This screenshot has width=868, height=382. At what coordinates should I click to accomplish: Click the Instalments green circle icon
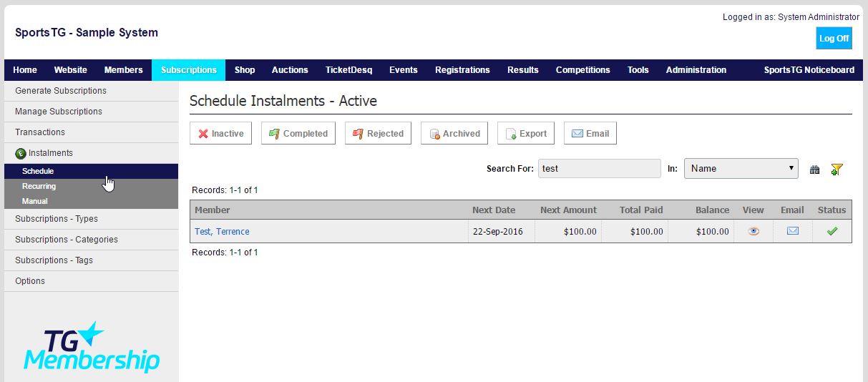21,153
